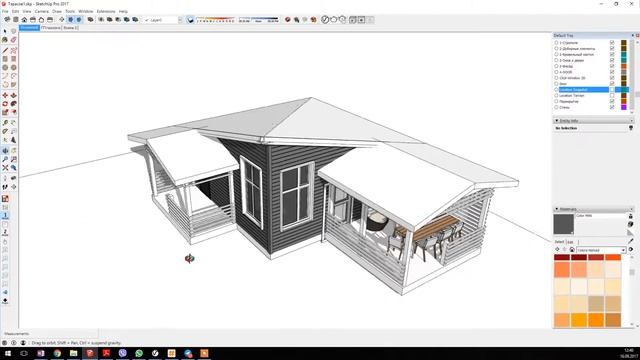640x360 pixels.
Task: Select the Scale tool
Action: [5, 112]
